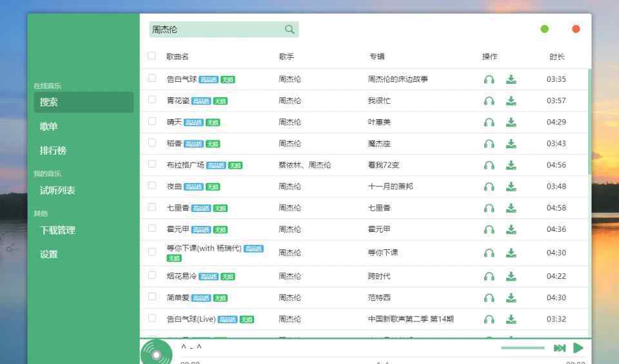Tick the 布拉格广场 row checkbox
This screenshot has width=619, height=364.
(x=152, y=164)
